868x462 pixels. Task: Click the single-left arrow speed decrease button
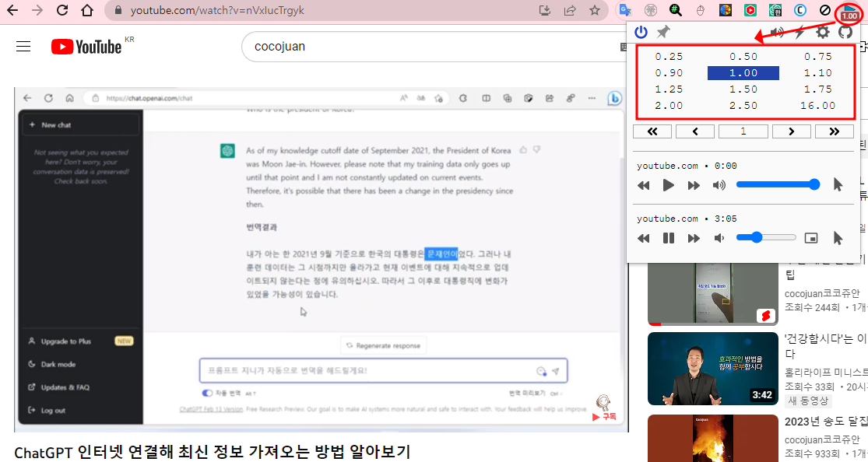pyautogui.click(x=695, y=131)
